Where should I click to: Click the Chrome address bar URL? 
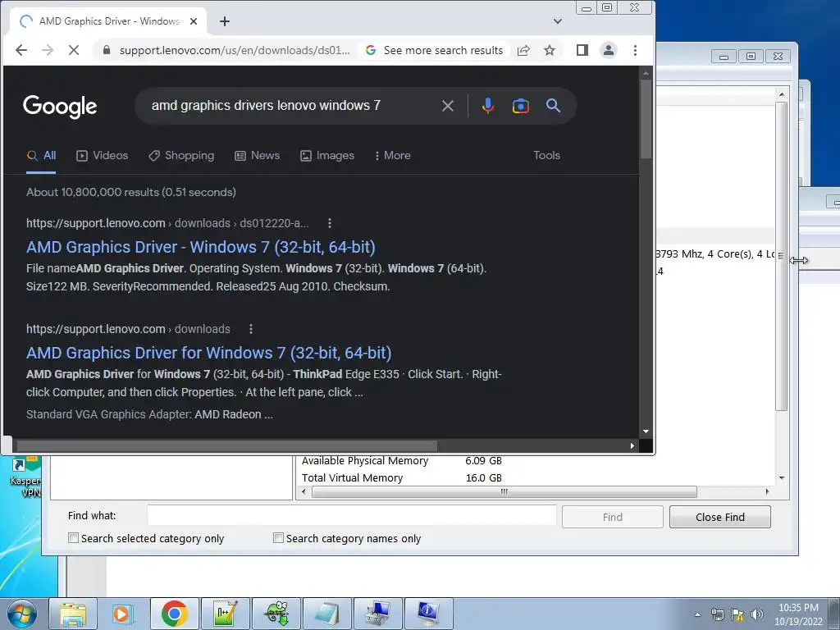coord(235,50)
